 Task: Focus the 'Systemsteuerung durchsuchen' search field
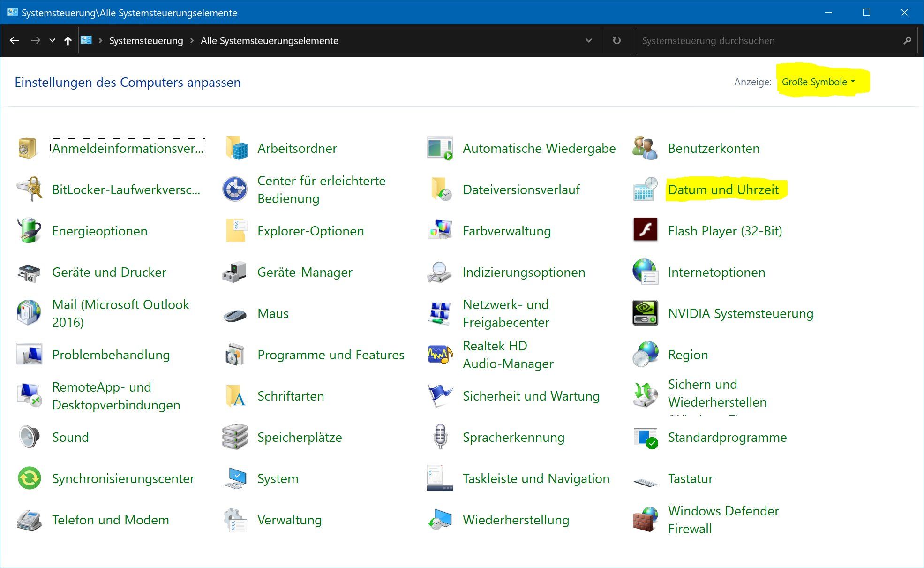(x=769, y=41)
